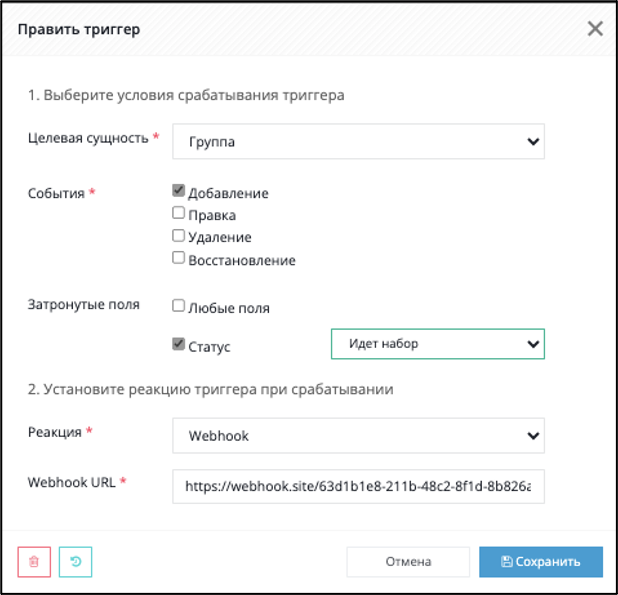Click into the Webhook URL field
This screenshot has height=595, width=618.
358,486
